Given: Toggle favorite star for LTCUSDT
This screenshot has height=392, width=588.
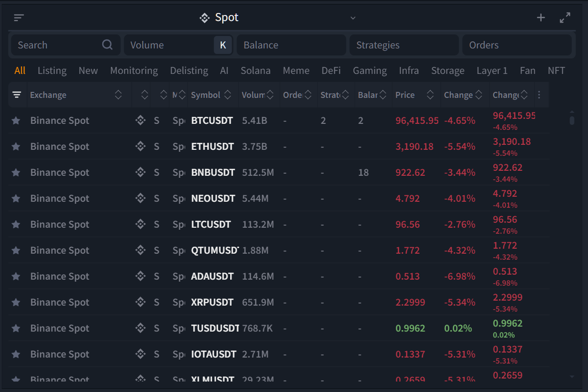Looking at the screenshot, I should point(16,224).
